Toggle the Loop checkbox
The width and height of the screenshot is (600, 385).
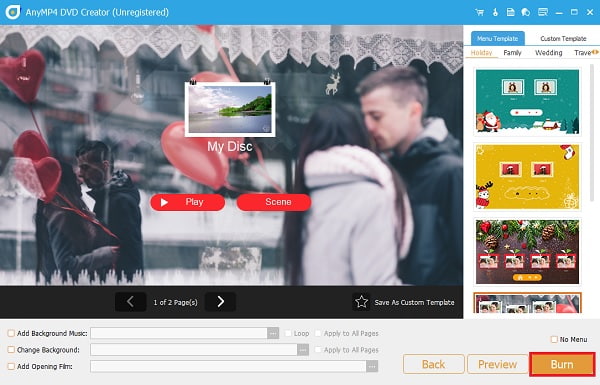click(288, 333)
